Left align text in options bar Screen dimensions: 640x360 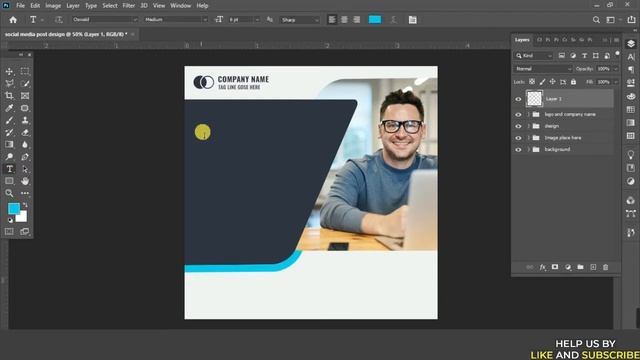click(332, 20)
